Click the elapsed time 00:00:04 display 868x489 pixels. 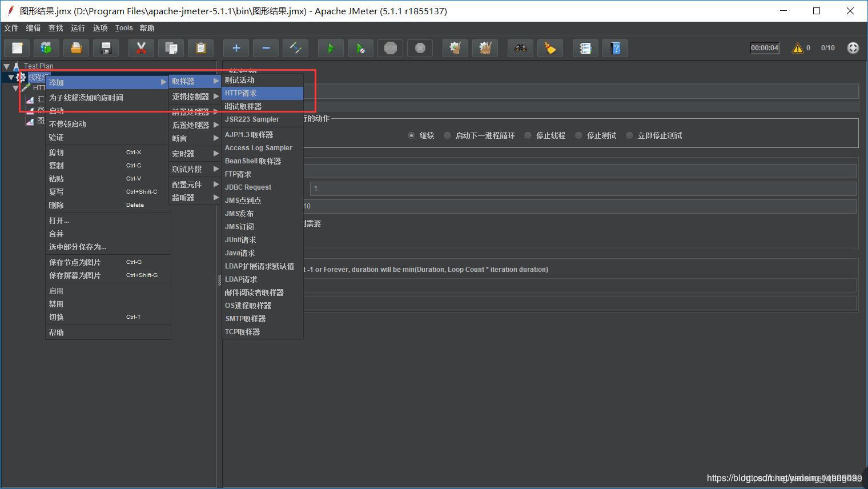coord(765,48)
